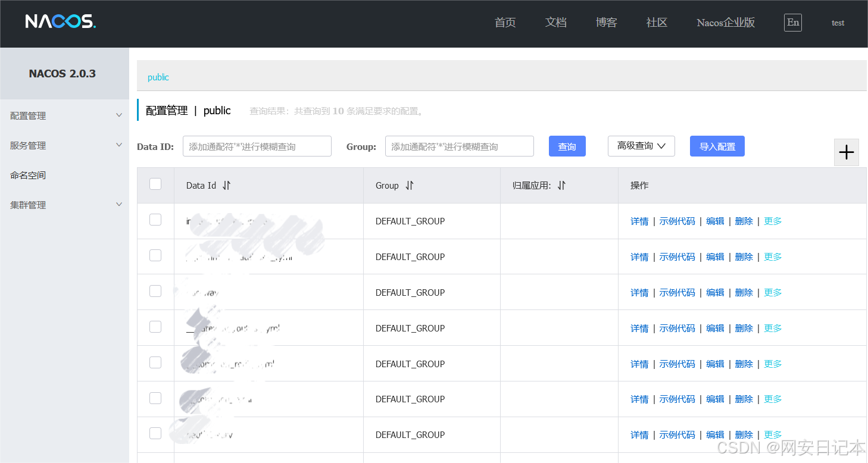This screenshot has height=463, width=868.
Task: Click the 查询 search button
Action: 567,146
